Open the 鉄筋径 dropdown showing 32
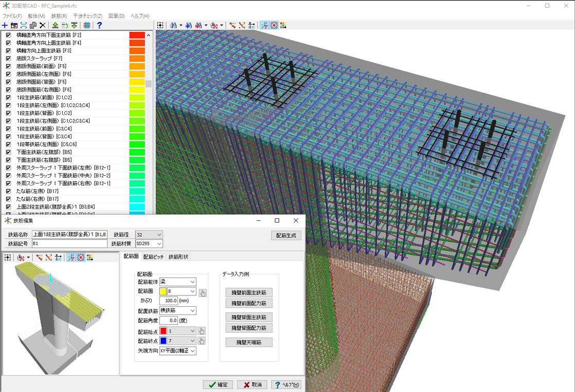 [149, 235]
